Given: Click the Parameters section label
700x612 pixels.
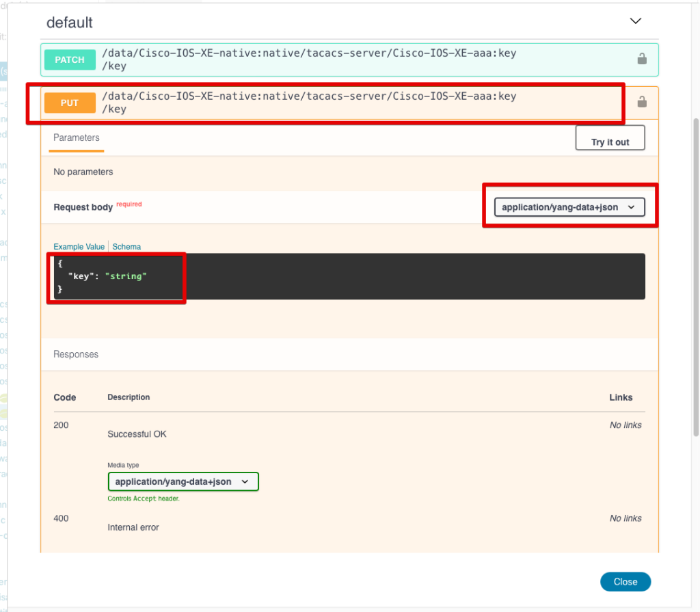Looking at the screenshot, I should (x=75, y=137).
